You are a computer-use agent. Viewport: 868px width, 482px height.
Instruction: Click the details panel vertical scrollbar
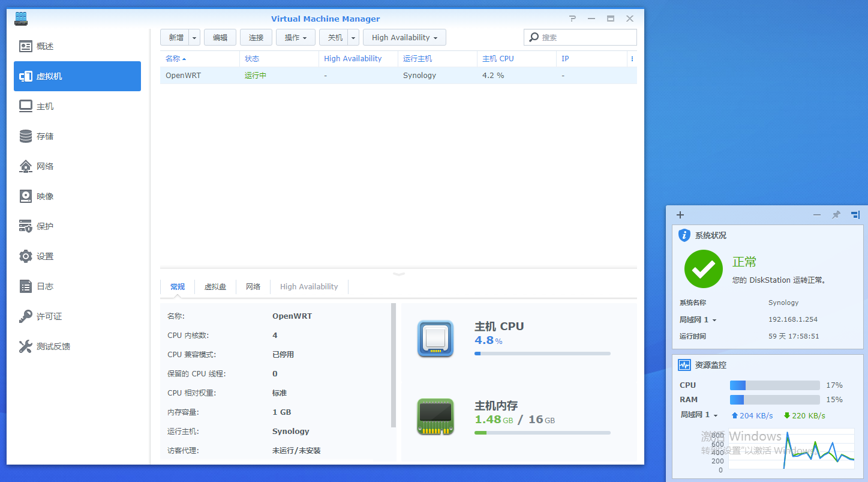point(394,365)
